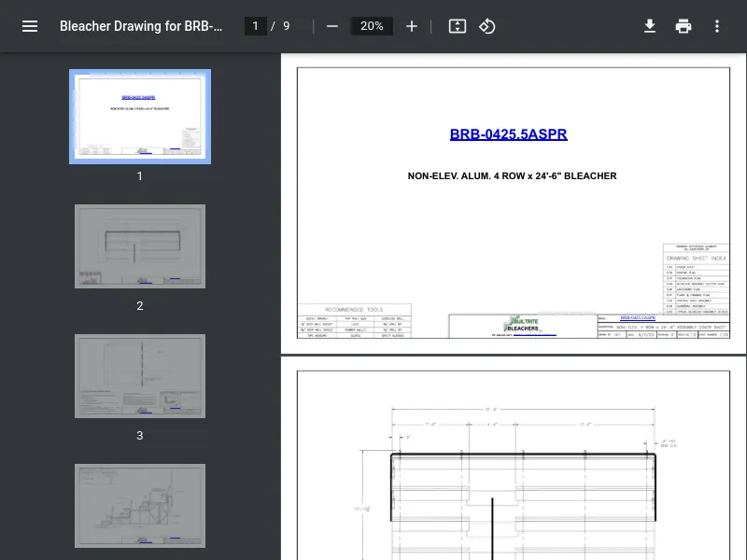This screenshot has width=747, height=560.
Task: Click the small BRB-0425.5ASPR link in title block
Action: click(638, 317)
